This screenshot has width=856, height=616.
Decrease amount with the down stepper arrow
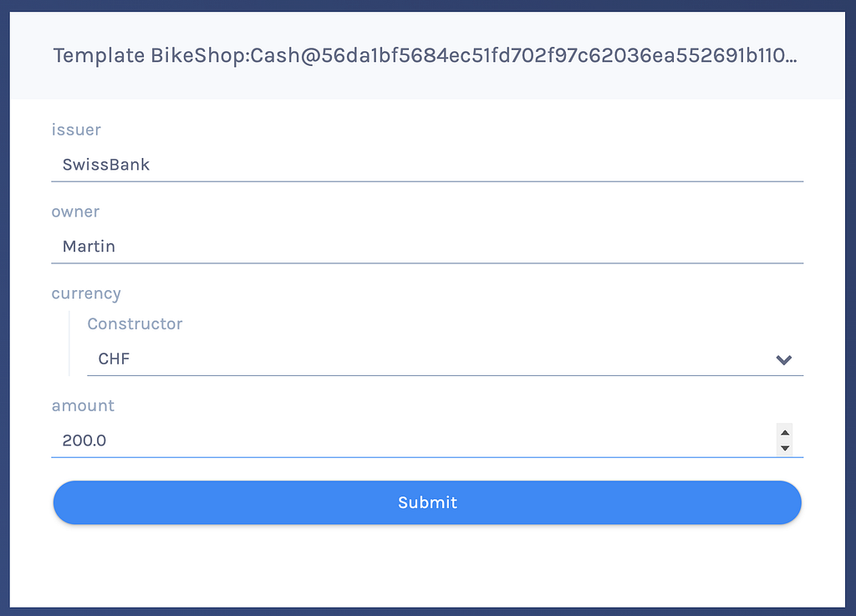784,448
